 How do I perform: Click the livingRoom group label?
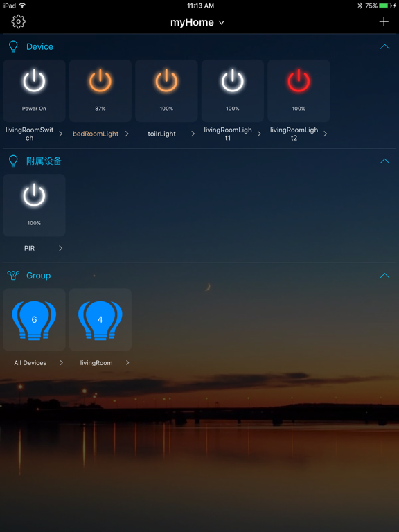click(x=96, y=363)
